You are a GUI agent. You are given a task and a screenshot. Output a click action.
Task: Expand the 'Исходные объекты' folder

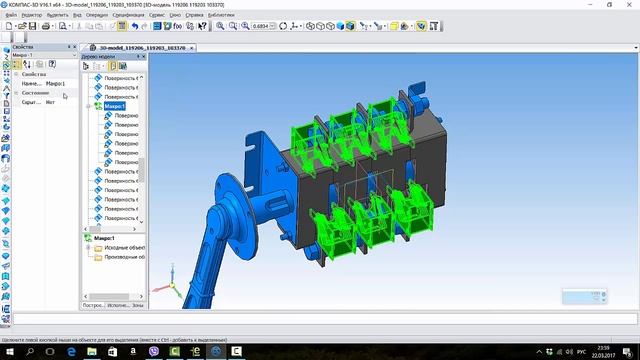point(88,248)
